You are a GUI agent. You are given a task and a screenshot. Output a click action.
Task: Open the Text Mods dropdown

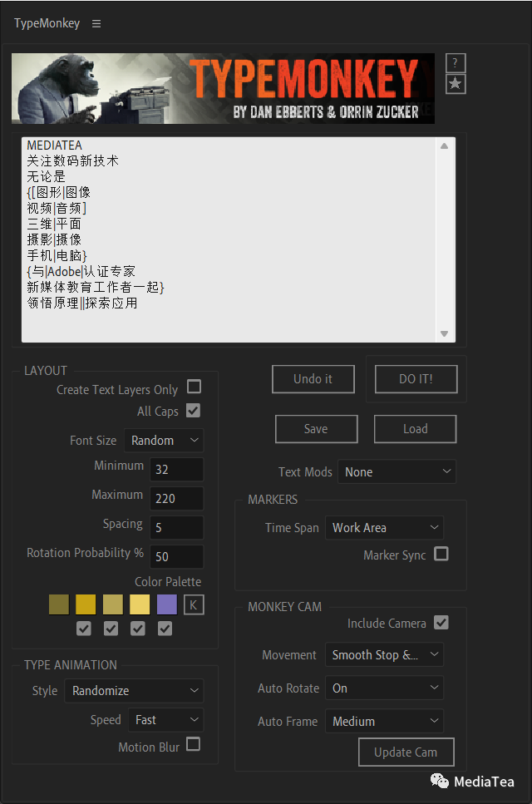click(x=397, y=471)
